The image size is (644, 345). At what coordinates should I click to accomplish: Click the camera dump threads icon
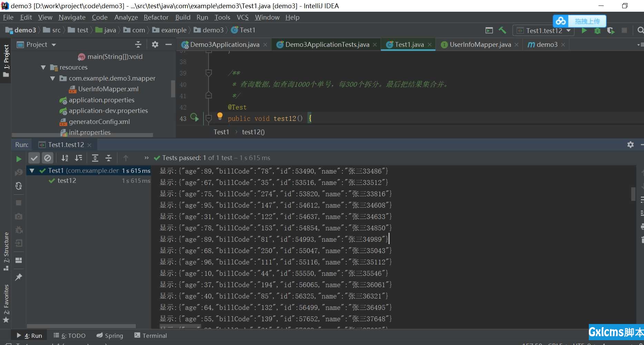(x=19, y=216)
